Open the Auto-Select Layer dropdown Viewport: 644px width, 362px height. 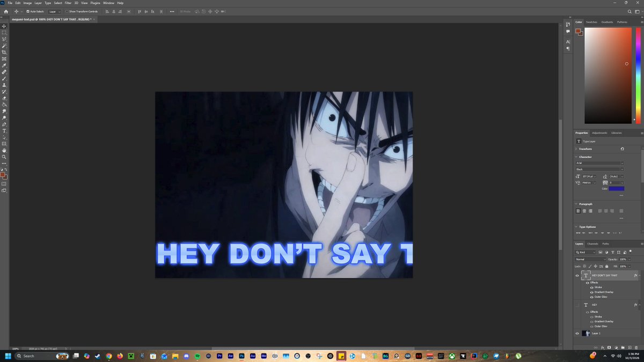click(x=54, y=11)
